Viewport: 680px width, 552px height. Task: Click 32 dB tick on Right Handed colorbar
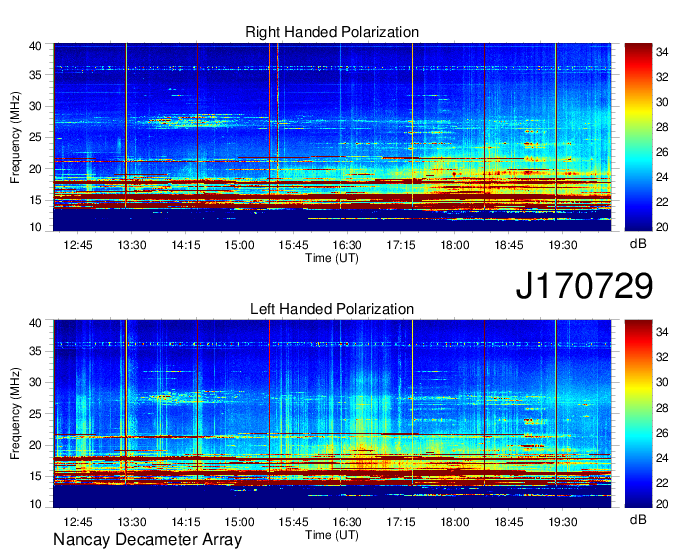coord(662,77)
